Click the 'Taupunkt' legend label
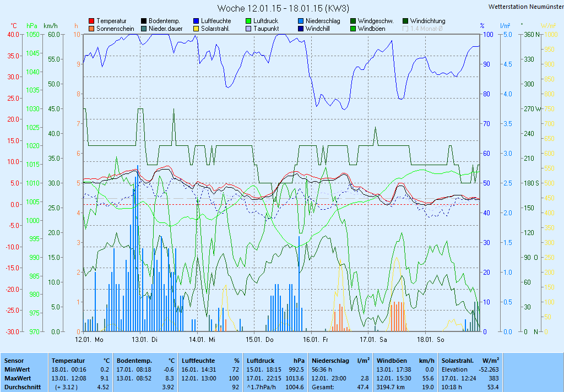564x392 pixels. pyautogui.click(x=266, y=29)
